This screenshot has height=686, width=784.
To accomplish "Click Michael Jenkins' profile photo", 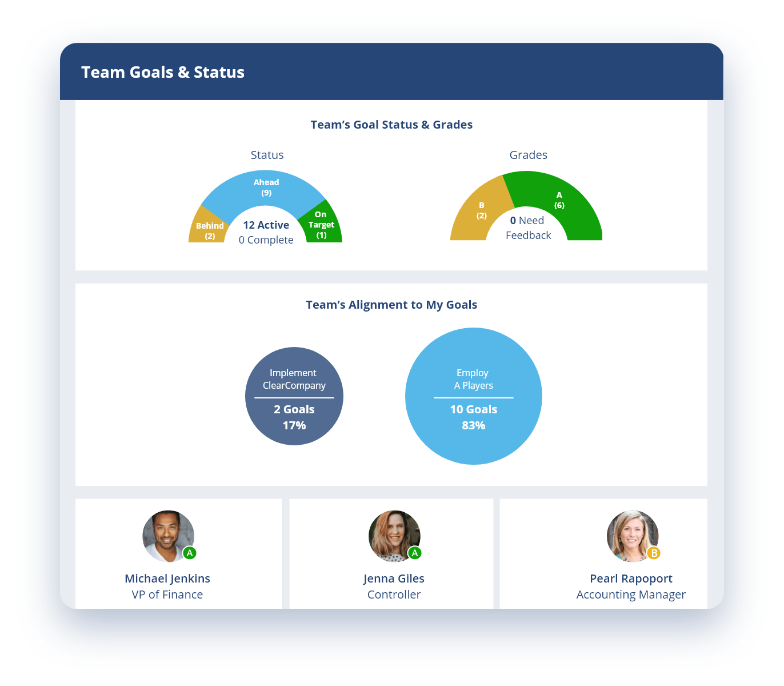I will click(169, 536).
